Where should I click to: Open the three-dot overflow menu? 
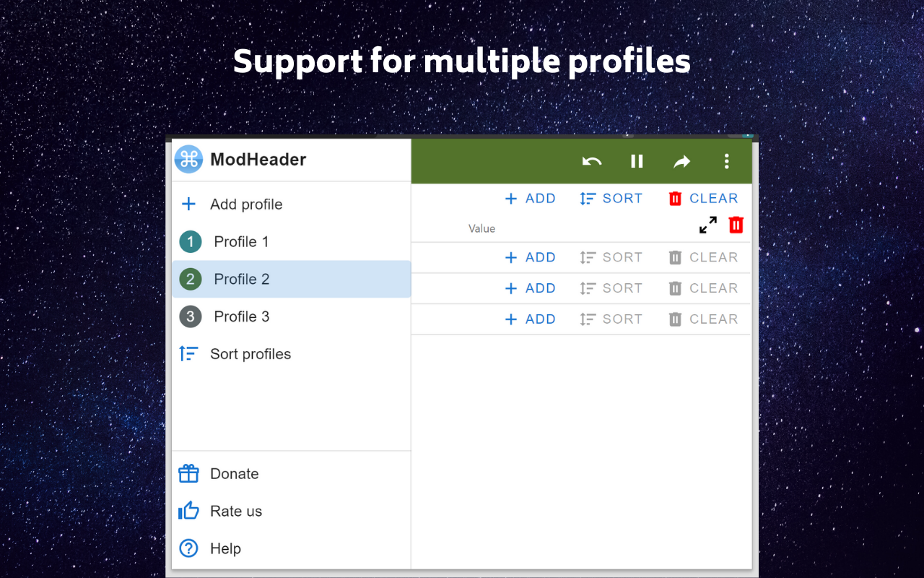coord(727,161)
